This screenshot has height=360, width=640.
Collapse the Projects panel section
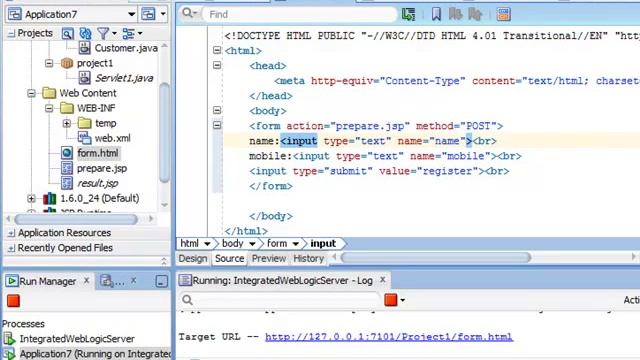pos(11,33)
